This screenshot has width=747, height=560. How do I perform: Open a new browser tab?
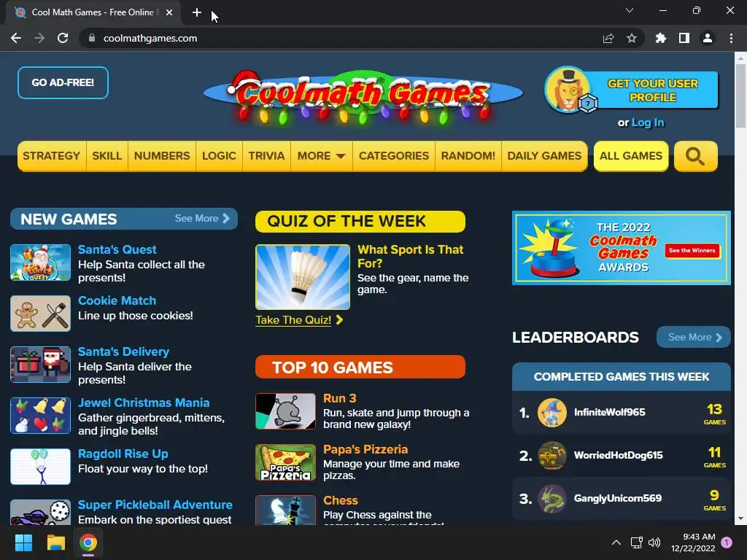pyautogui.click(x=197, y=12)
